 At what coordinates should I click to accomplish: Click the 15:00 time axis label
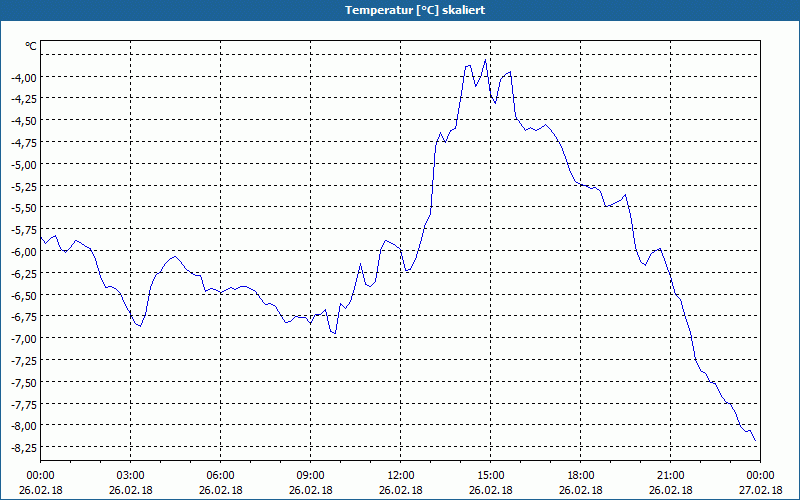point(491,476)
